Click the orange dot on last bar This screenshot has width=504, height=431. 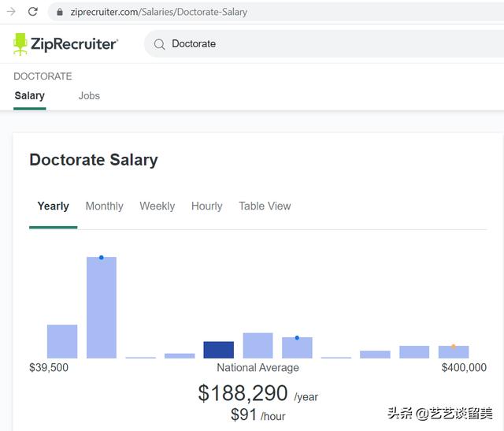[x=454, y=346]
